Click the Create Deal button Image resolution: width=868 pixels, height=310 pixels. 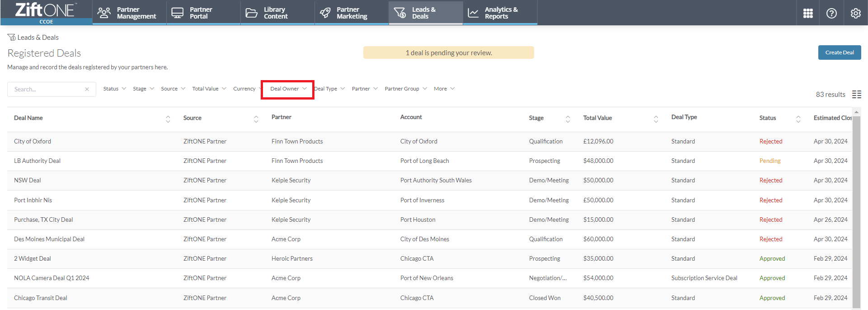click(840, 52)
